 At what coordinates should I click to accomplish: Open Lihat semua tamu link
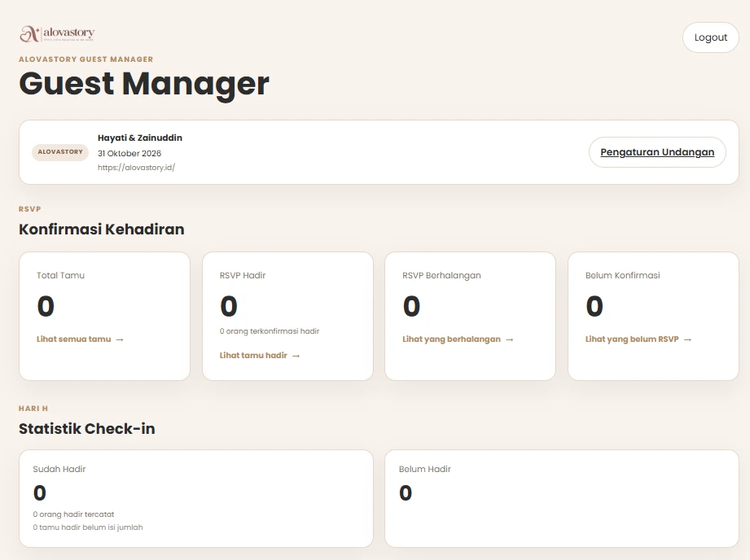click(x=80, y=339)
